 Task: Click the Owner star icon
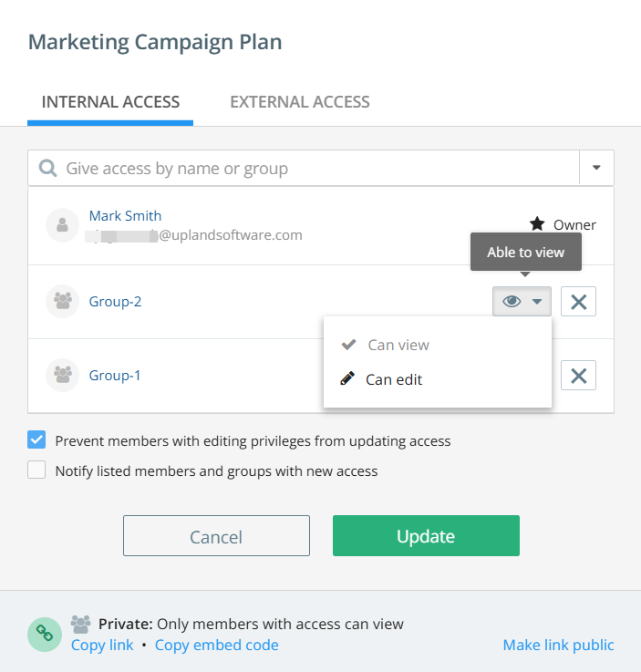tap(537, 223)
